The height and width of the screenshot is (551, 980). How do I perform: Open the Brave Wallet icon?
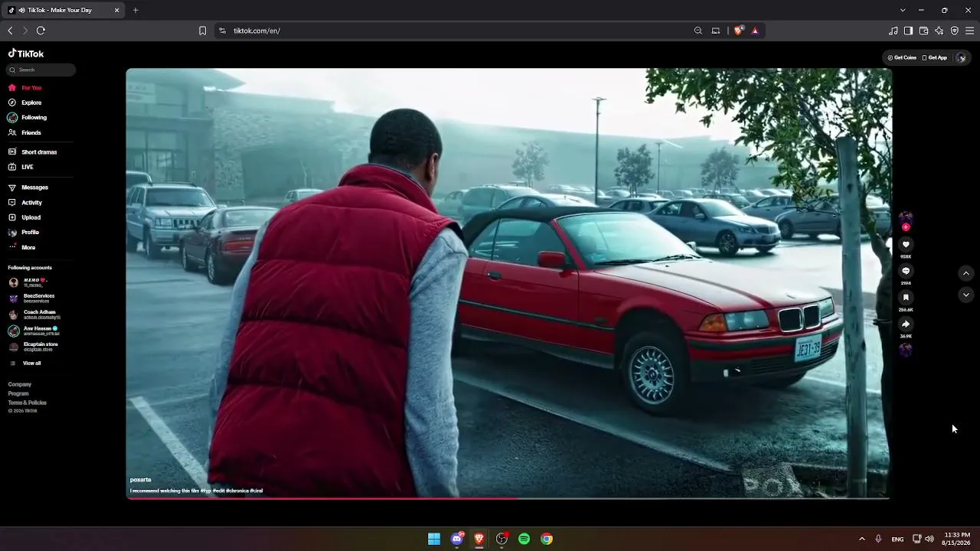pos(923,31)
